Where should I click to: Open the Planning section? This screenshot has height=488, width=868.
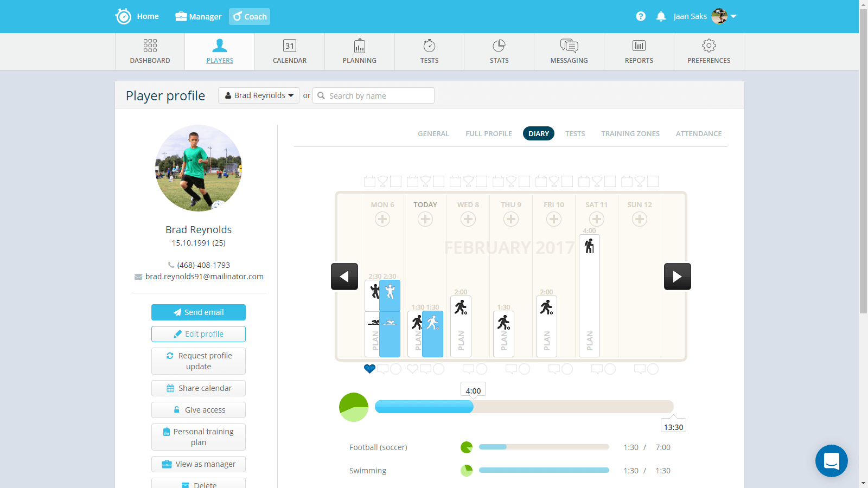(x=359, y=52)
